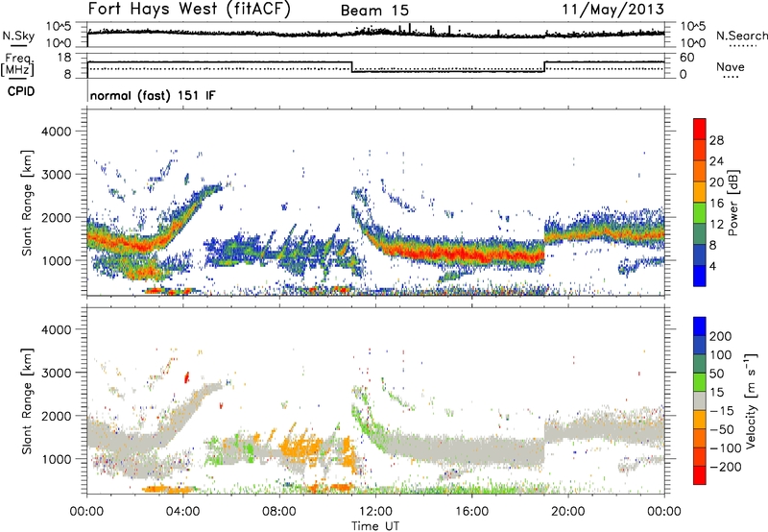This screenshot has width=768, height=532.
Task: Click the '20:00' time tick label
Action: pyautogui.click(x=568, y=512)
